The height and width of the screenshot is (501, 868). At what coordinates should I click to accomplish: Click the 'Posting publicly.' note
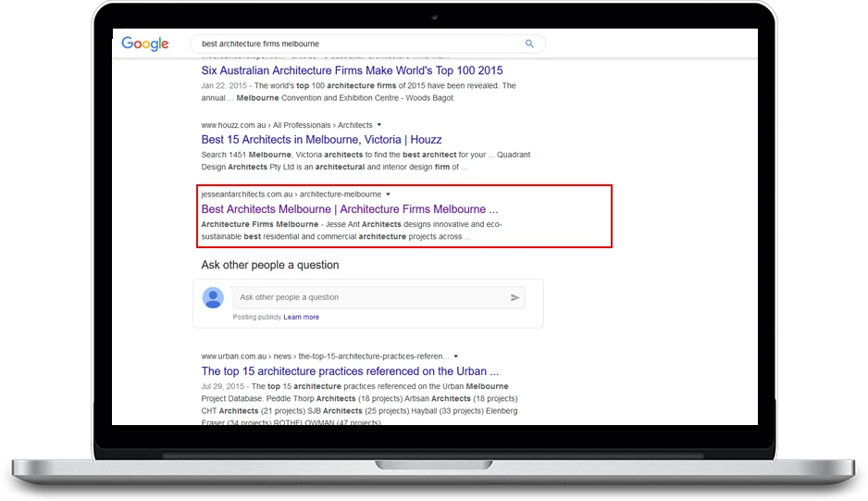coord(257,317)
